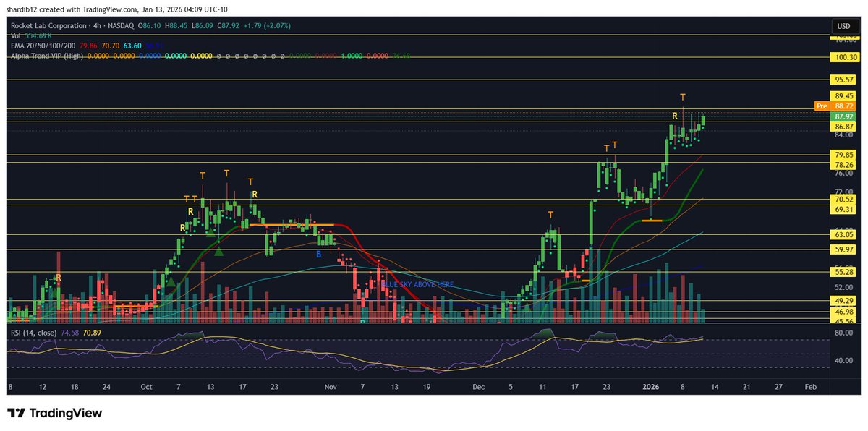The image size is (868, 431).
Task: Click the Feb label on time axis
Action: click(812, 387)
